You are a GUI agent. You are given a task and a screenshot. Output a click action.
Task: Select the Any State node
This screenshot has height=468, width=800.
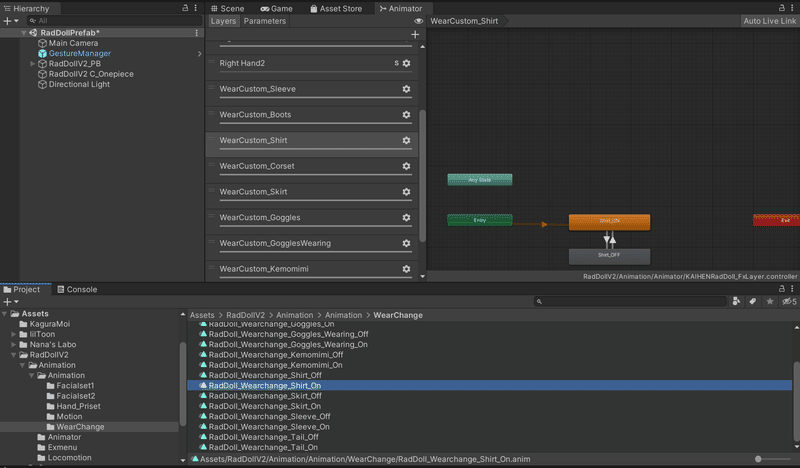pyautogui.click(x=480, y=180)
